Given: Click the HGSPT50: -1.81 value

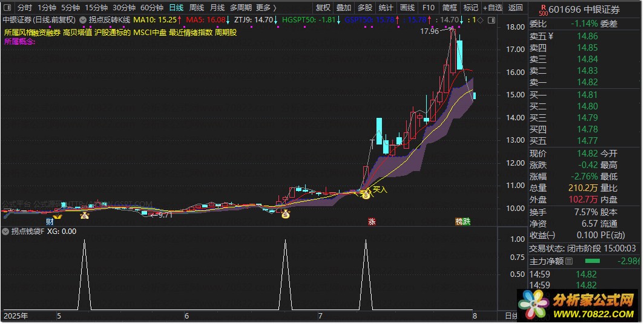Looking at the screenshot, I should [x=309, y=20].
